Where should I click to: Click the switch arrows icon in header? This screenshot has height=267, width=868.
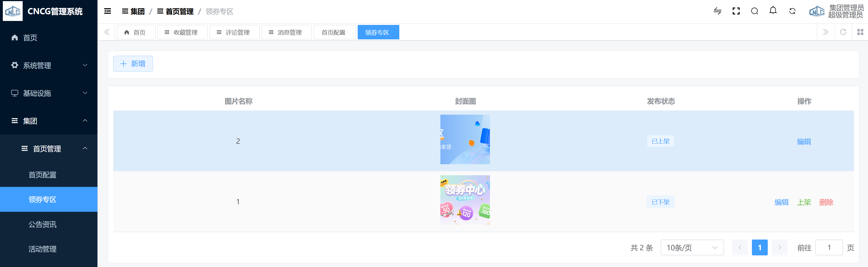click(717, 11)
